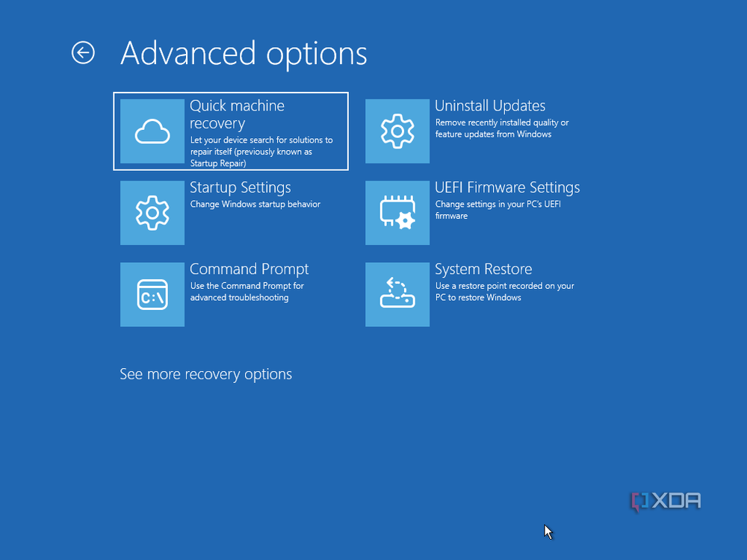
Task: Click the Command Prompt C:\ icon
Action: pos(152,294)
